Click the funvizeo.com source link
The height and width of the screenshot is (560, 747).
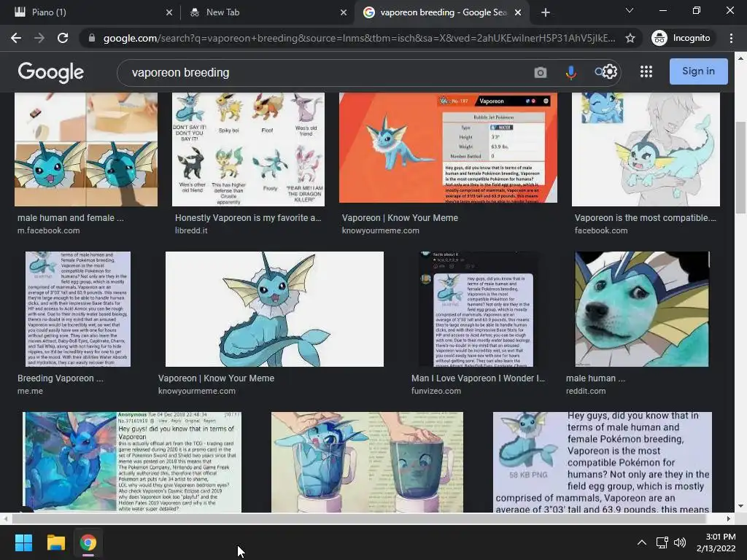tap(436, 391)
